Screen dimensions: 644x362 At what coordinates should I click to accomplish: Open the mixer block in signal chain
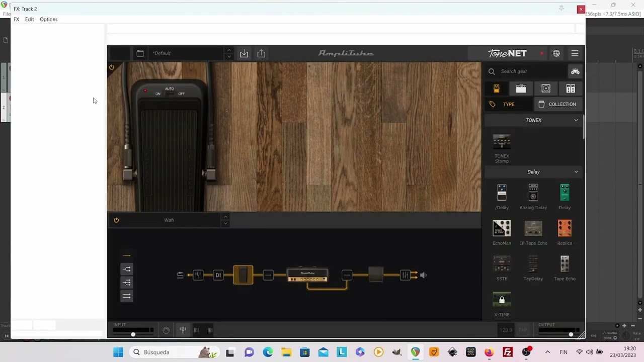coord(405,275)
